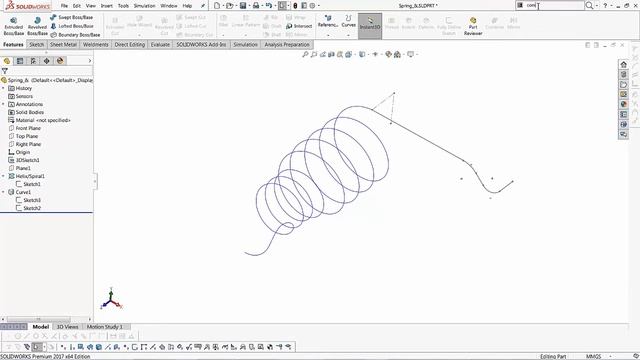This screenshot has height=360, width=640.
Task: Open Reference Geometry dropdown arrow
Action: tap(328, 35)
